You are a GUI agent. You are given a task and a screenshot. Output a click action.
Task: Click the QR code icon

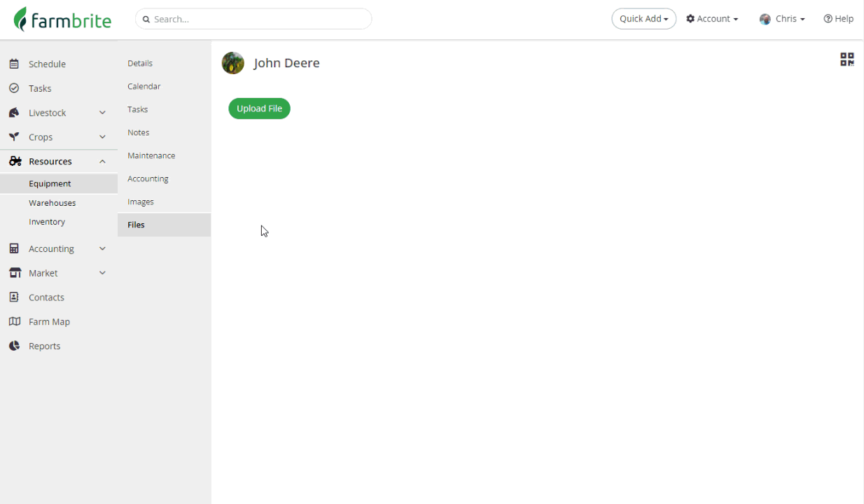[x=847, y=59]
